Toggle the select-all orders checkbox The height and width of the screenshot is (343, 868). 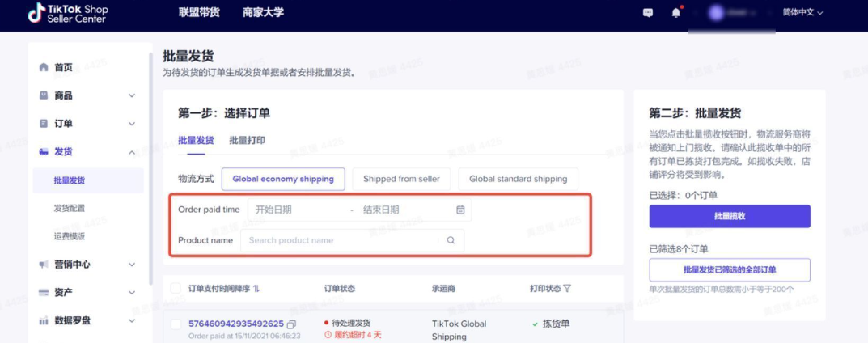pos(176,289)
